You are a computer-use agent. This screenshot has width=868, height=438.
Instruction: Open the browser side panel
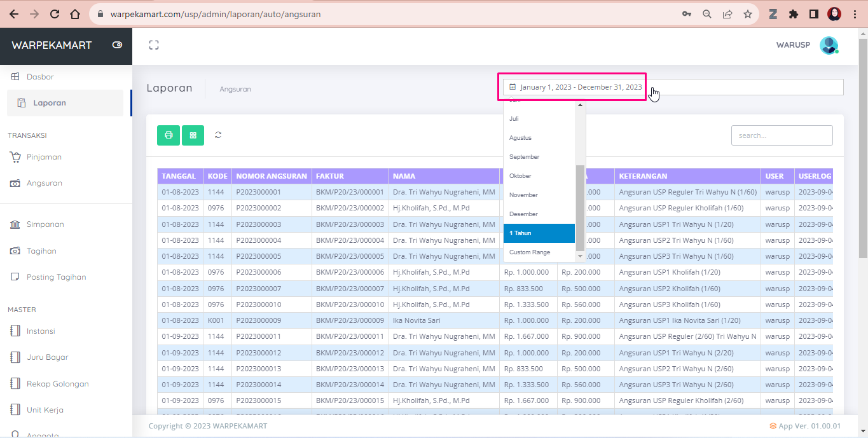[x=814, y=14]
